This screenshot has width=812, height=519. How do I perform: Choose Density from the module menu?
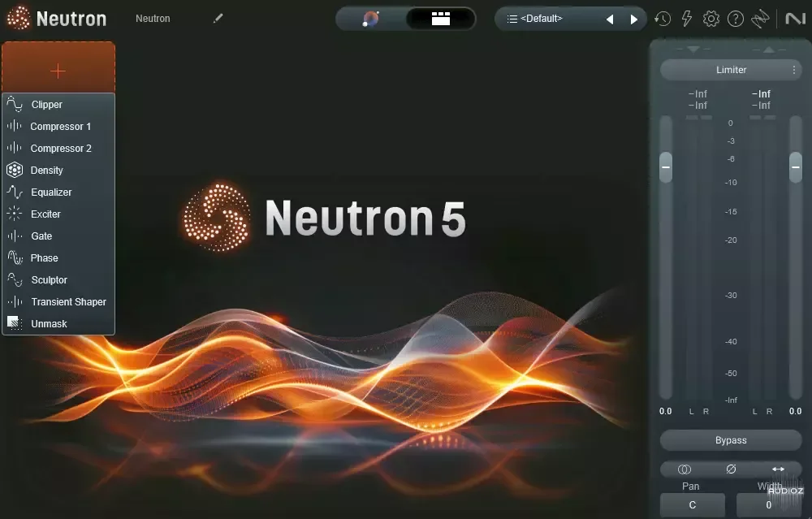click(x=58, y=170)
